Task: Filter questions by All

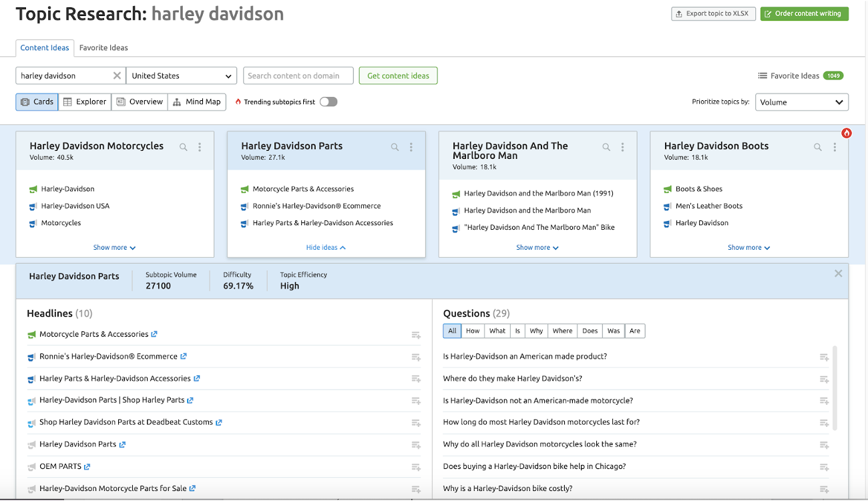Action: 452,331
